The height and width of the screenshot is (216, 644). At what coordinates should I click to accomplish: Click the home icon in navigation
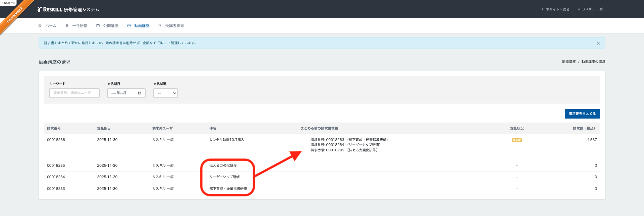coord(40,26)
